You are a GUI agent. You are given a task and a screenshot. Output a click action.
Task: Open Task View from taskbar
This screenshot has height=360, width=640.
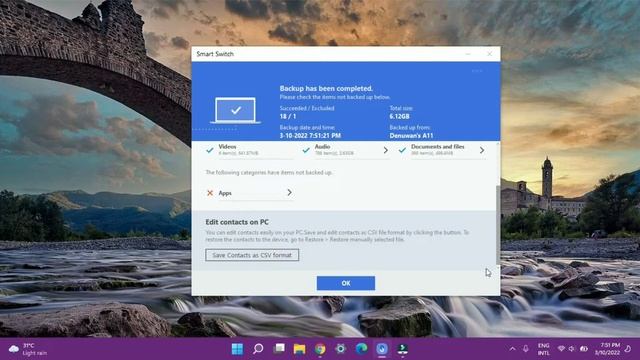(279, 349)
